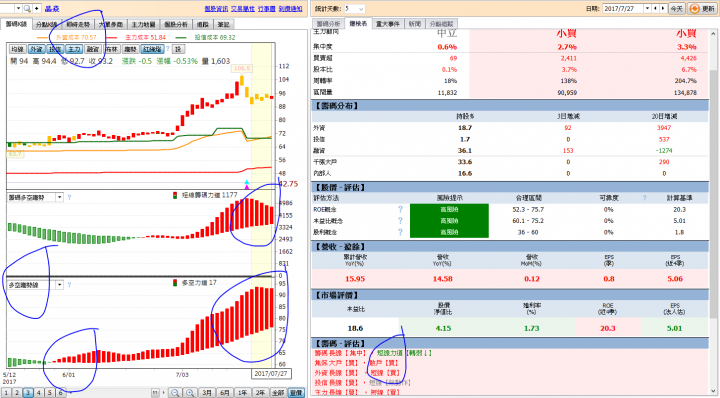Toggle the 均線 overlay button

17,49
